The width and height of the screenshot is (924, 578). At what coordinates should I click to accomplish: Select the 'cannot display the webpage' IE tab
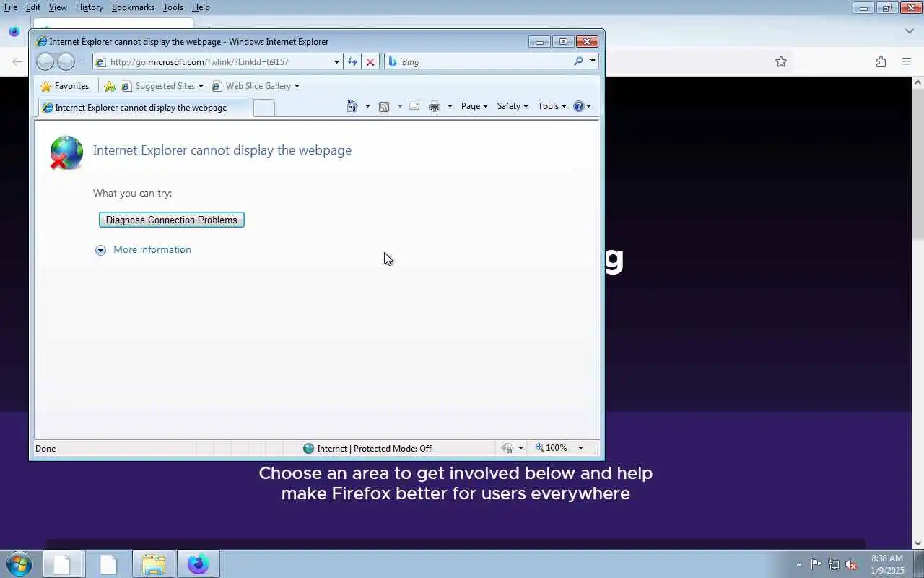click(144, 108)
